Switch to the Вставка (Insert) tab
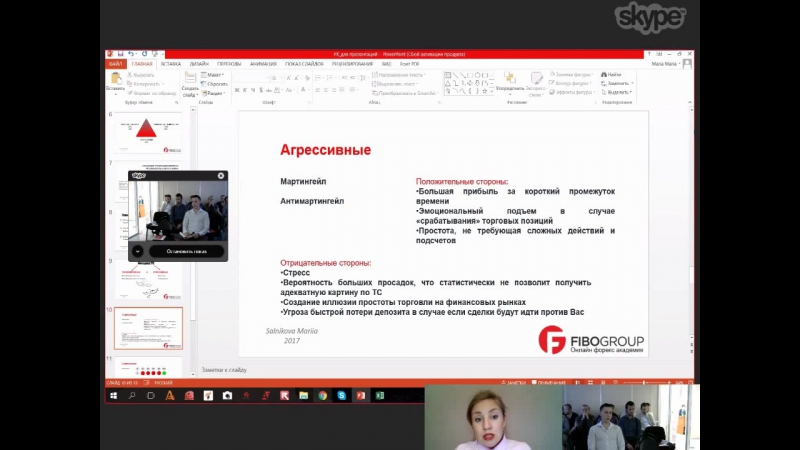800x450 pixels. click(x=171, y=64)
